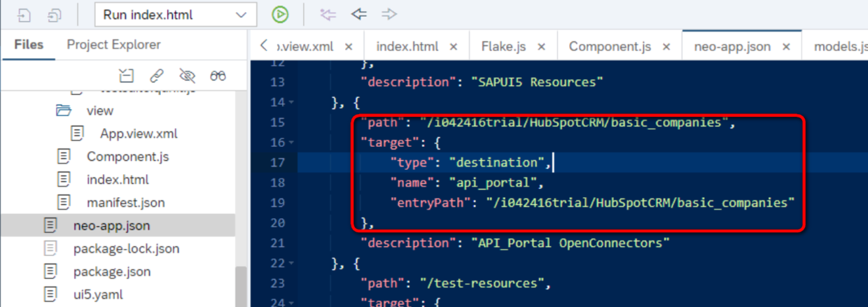
Task: Close the Component.js editor tab
Action: pos(666,47)
